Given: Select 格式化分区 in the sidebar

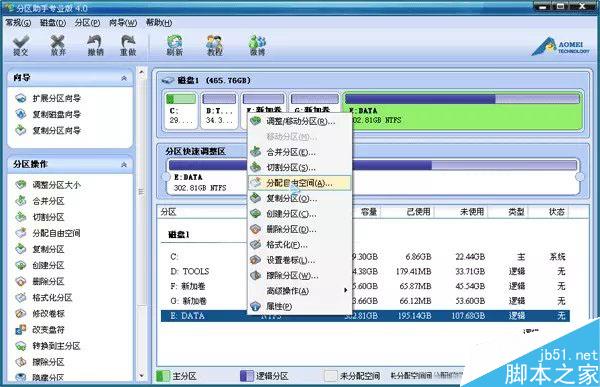Looking at the screenshot, I should (x=44, y=297).
